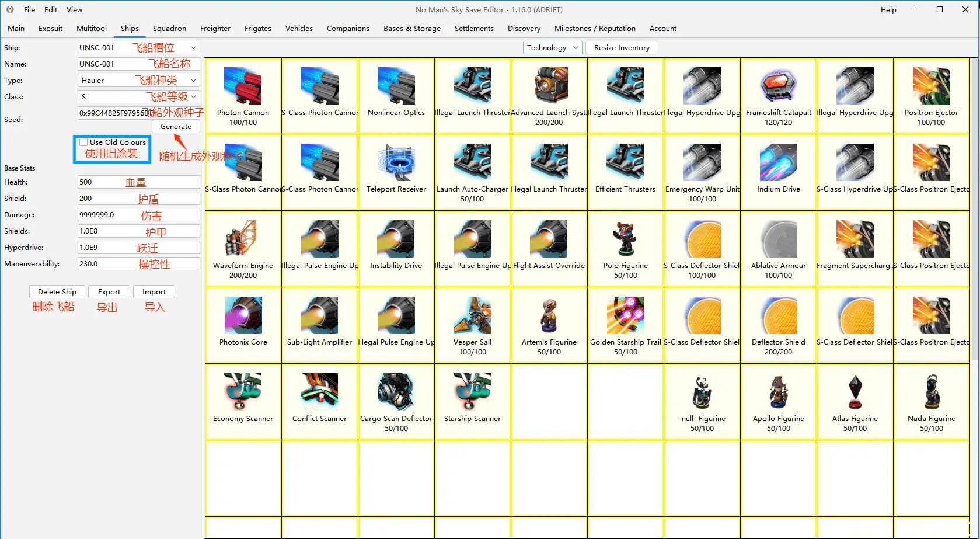Image resolution: width=980 pixels, height=539 pixels.
Task: Click the Resize Inventory button
Action: pyautogui.click(x=622, y=48)
